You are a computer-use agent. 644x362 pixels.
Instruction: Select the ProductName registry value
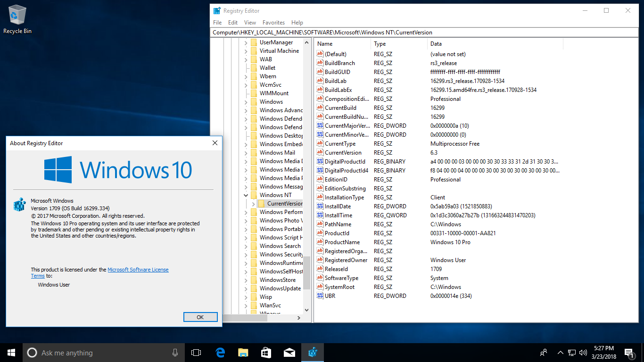pos(342,242)
